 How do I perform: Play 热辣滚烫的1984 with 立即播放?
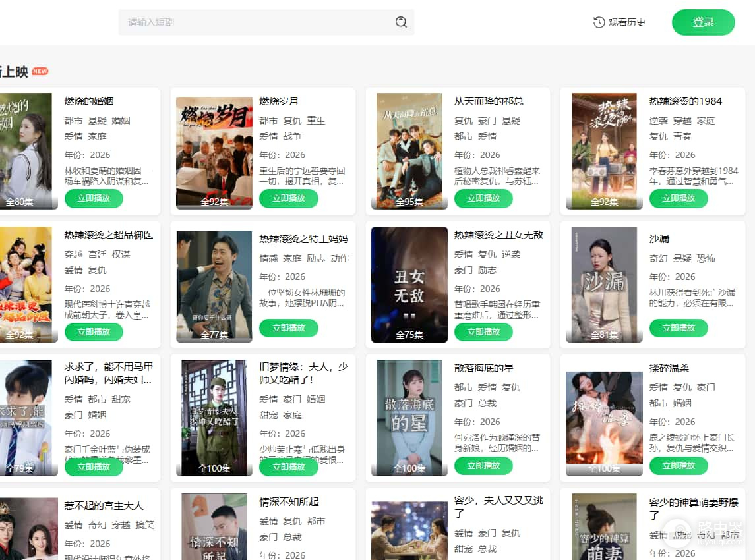(679, 198)
